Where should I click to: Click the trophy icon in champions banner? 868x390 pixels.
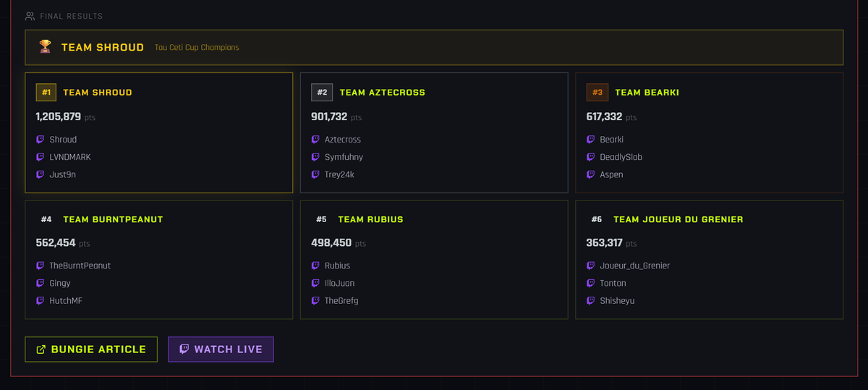pyautogui.click(x=45, y=47)
